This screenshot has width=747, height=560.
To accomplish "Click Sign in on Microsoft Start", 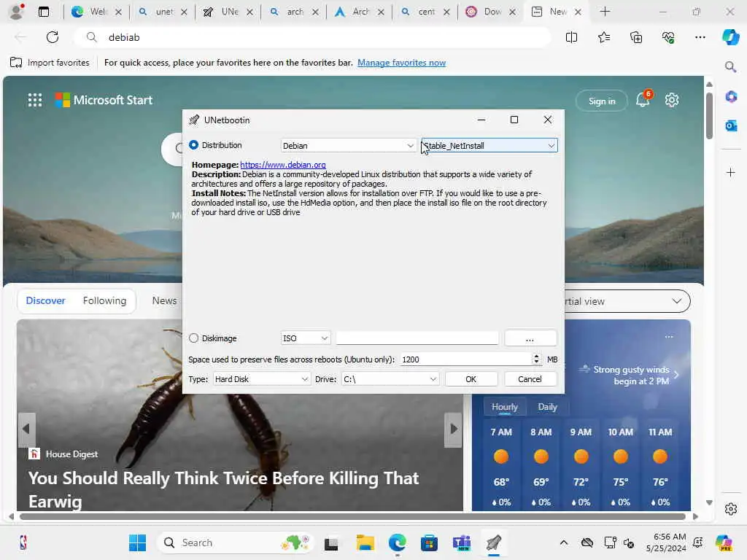I will pyautogui.click(x=602, y=101).
